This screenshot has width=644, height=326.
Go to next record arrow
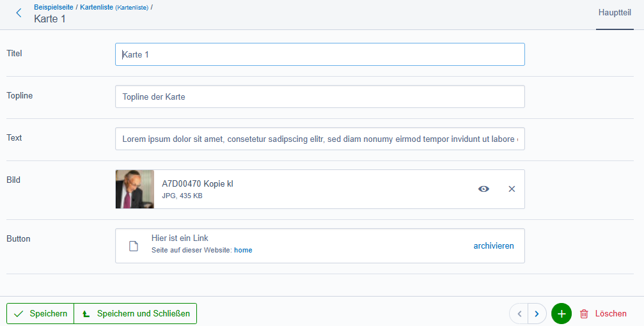537,314
